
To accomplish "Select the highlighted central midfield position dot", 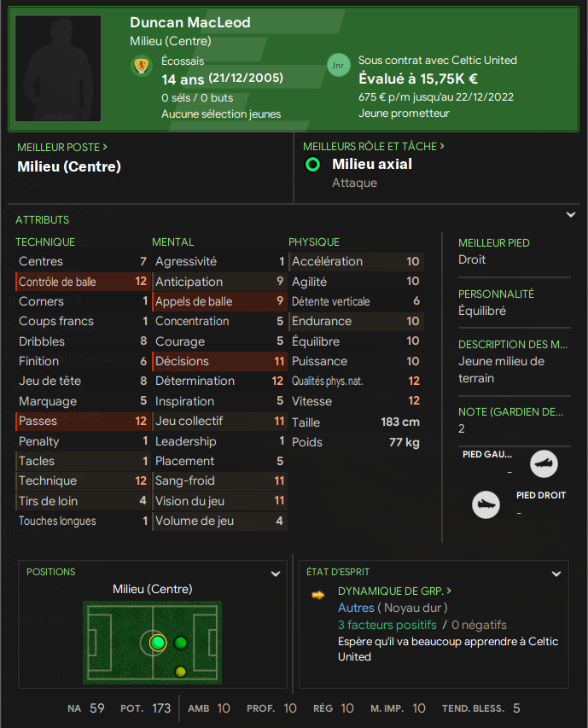I will pyautogui.click(x=157, y=643).
